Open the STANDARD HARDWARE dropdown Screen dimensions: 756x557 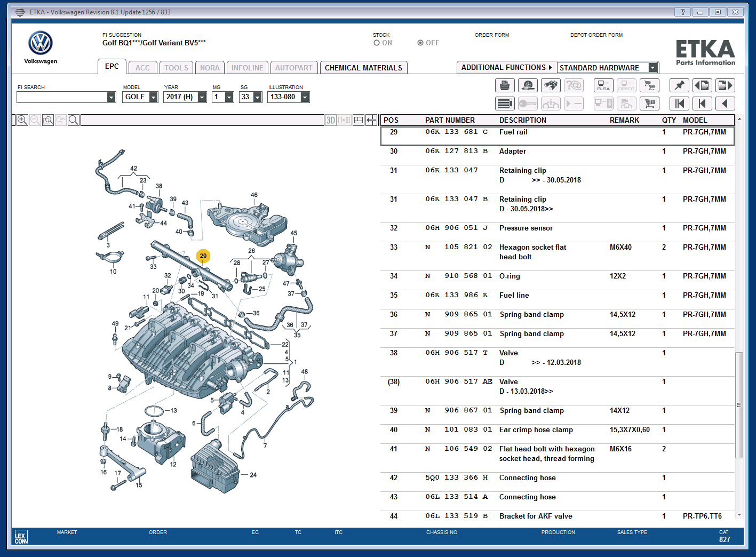[652, 68]
